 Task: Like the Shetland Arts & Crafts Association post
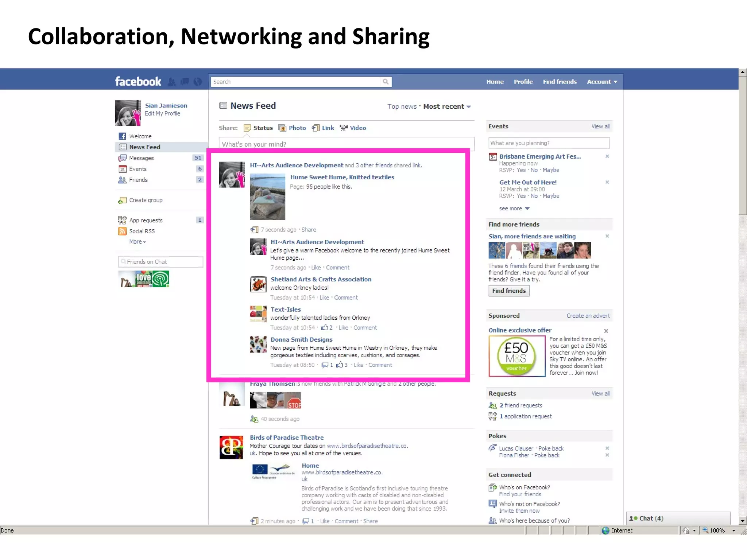point(324,298)
